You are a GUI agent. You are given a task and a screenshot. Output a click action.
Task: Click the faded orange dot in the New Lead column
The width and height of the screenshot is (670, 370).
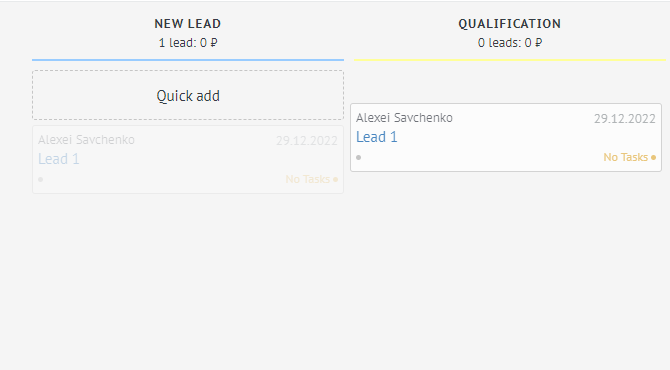335,179
